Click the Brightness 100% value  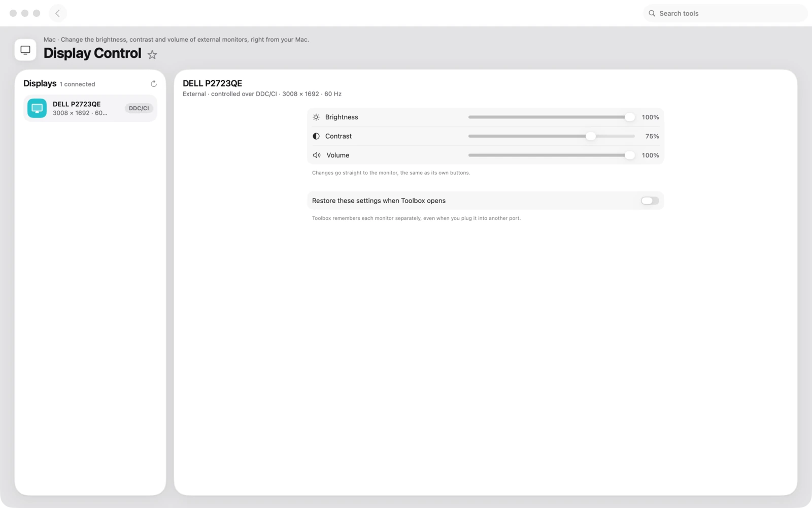[650, 117]
